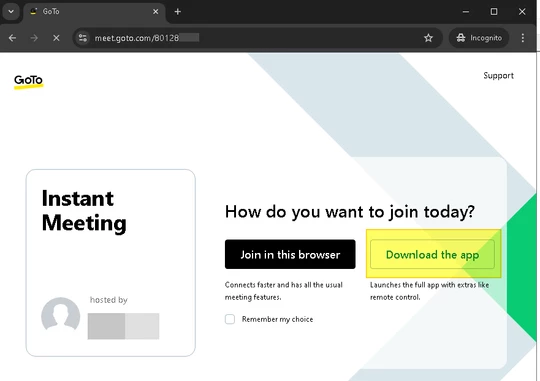Click "Launches the full app with extras like" text
540x381 pixels.
(x=429, y=285)
